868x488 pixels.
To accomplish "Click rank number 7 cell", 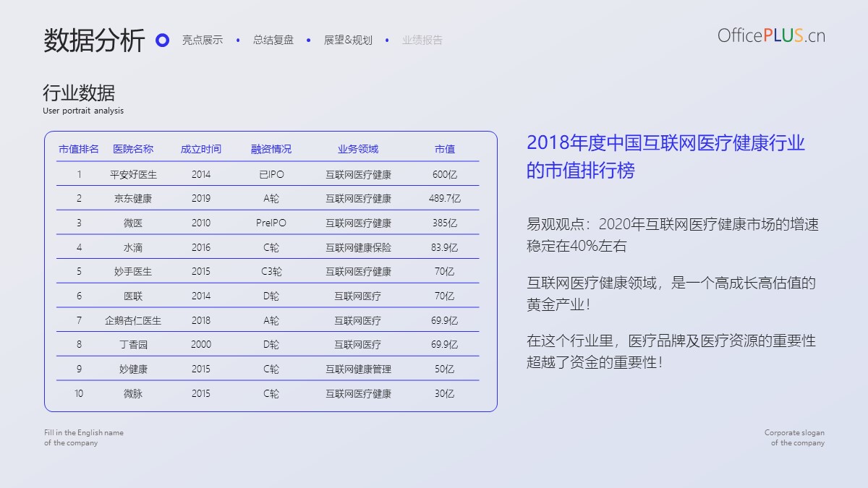I will (x=79, y=320).
